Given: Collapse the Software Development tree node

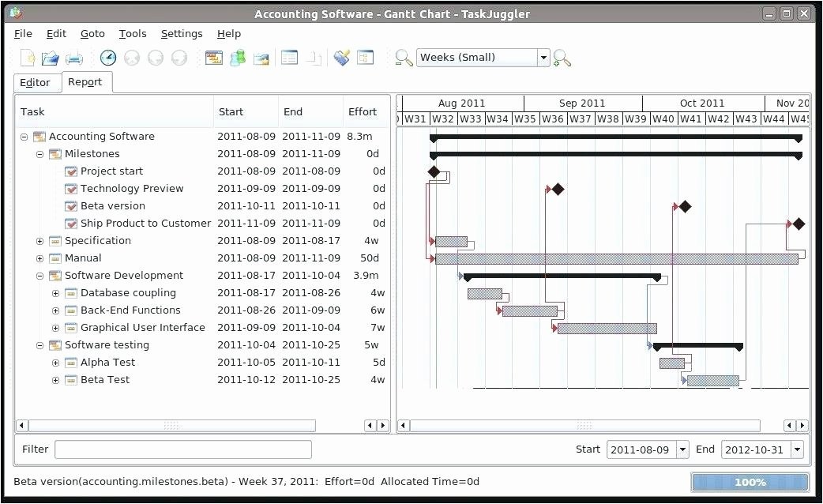Looking at the screenshot, I should 39,276.
